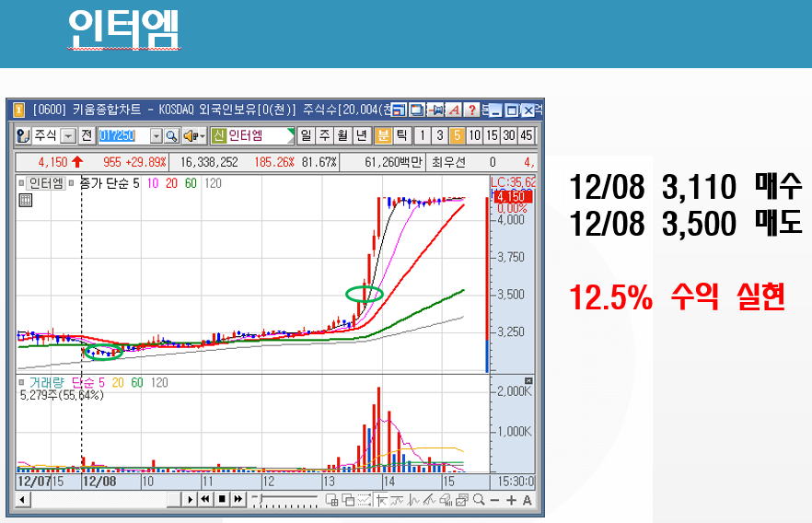This screenshot has height=523, width=812.
Task: Click the yellow window icon in title bar
Action: coord(18,110)
